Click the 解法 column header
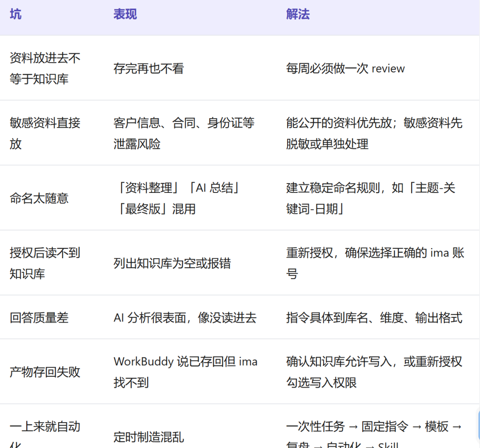Image resolution: width=480 pixels, height=448 pixels. tap(298, 14)
